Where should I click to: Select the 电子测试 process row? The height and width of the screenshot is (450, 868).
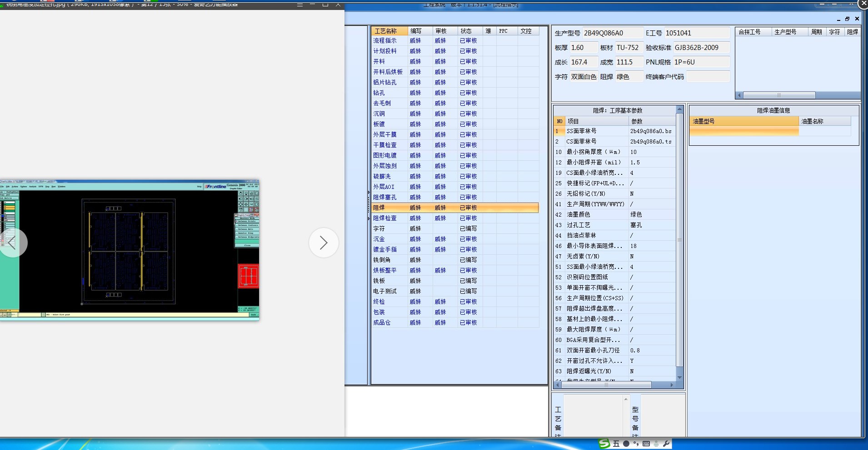[x=455, y=292]
